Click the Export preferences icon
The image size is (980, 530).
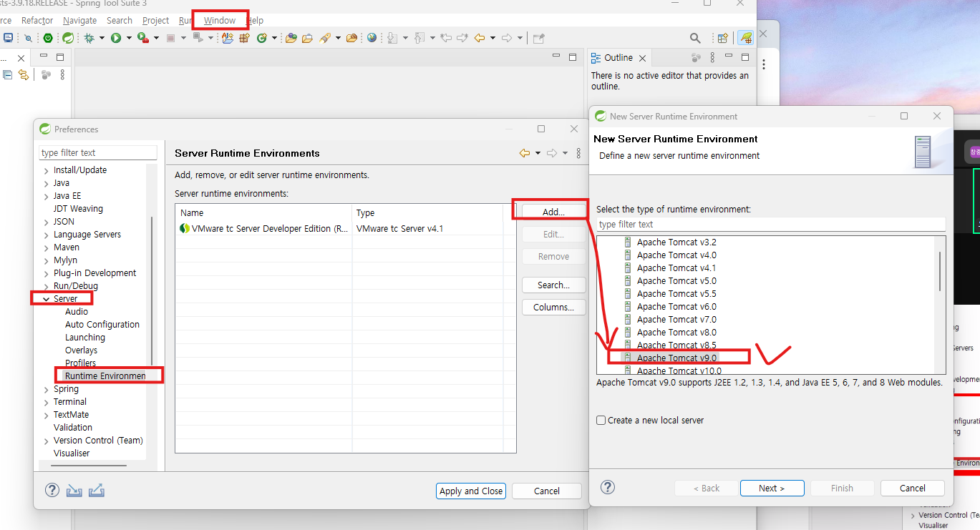coord(97,490)
